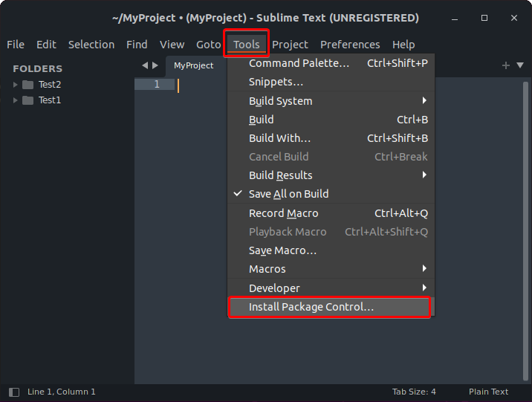
Task: Go to previous tab with left arrow
Action: point(145,65)
